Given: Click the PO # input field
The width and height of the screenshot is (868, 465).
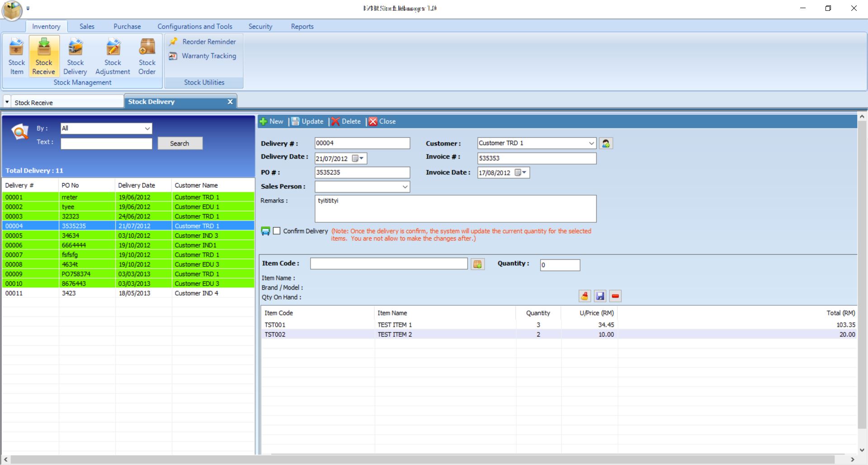Looking at the screenshot, I should 362,173.
